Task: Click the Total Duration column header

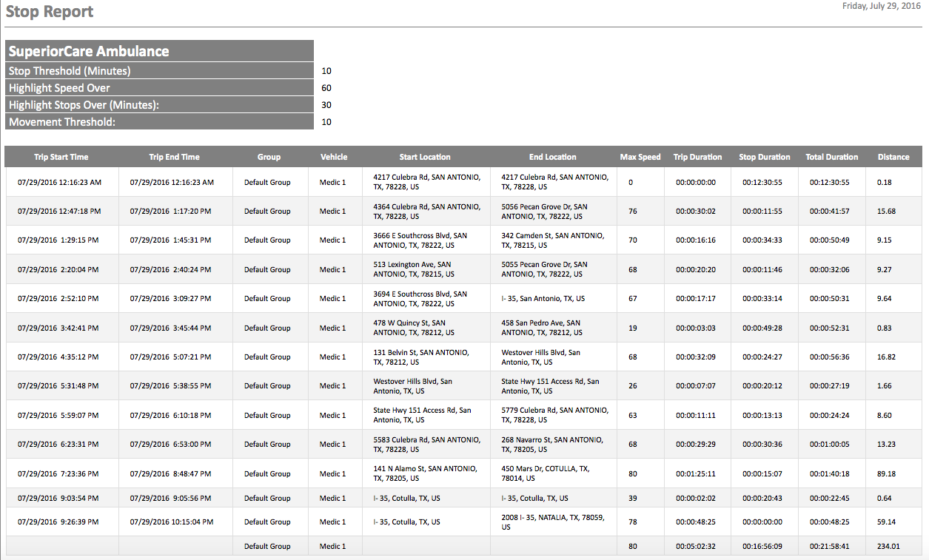Action: 832,157
